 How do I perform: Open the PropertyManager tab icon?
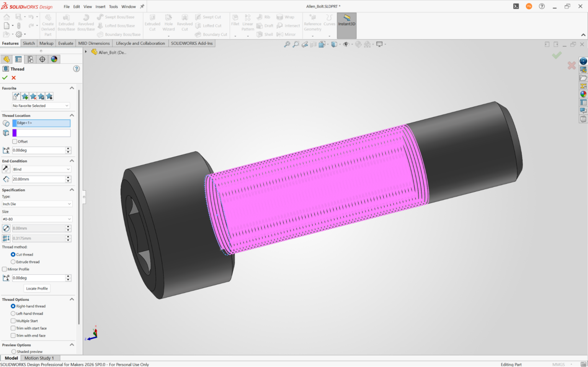(18, 59)
